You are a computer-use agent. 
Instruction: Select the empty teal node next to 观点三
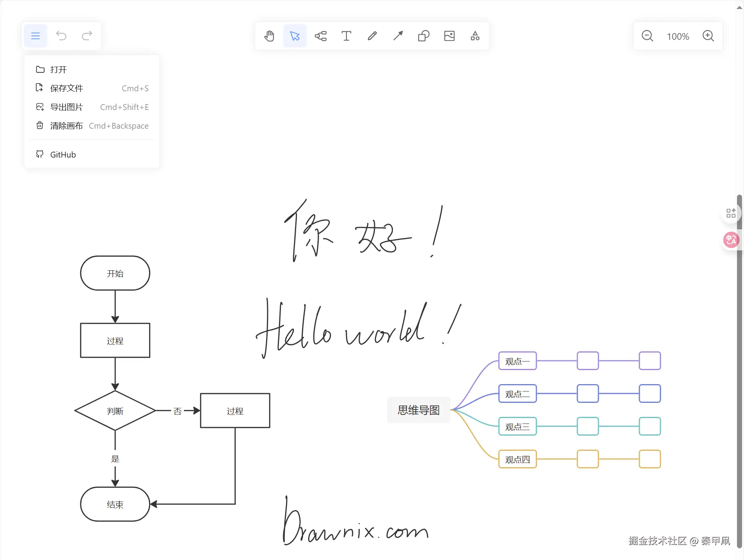click(588, 427)
